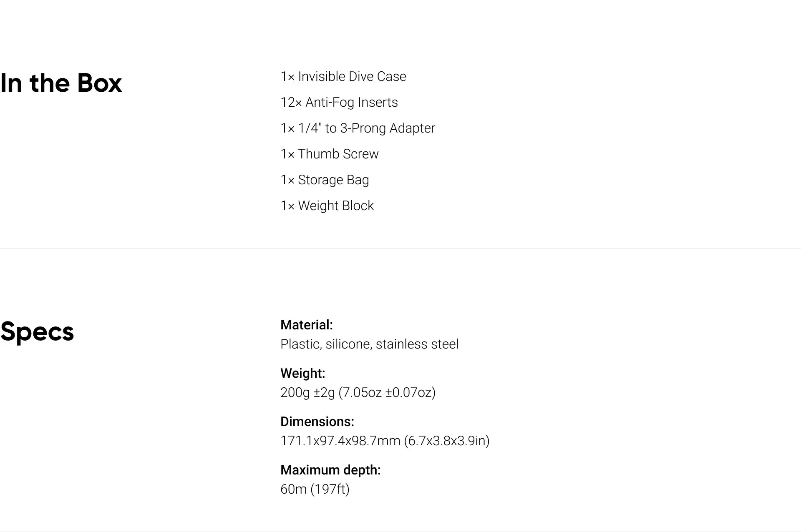This screenshot has height=532, width=801.
Task: Click the "200g ±2g" metric weight value
Action: [307, 393]
